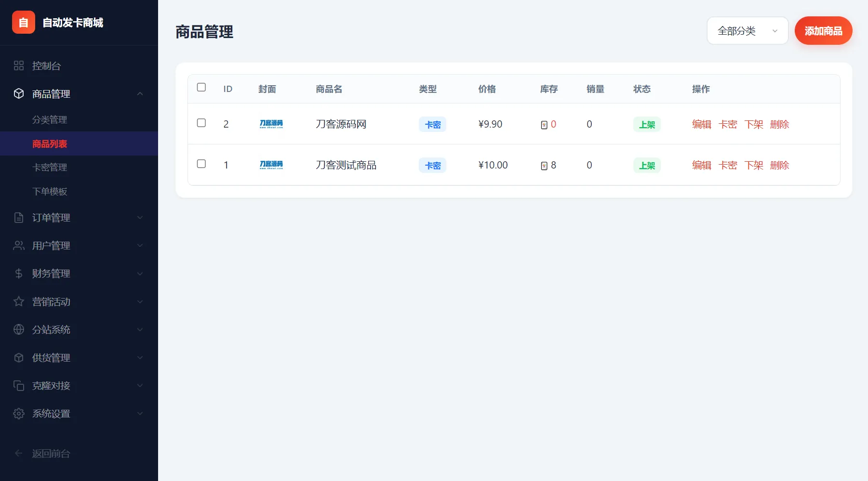Image resolution: width=868 pixels, height=481 pixels.
Task: Click the 商品管理 package icon
Action: 18,94
